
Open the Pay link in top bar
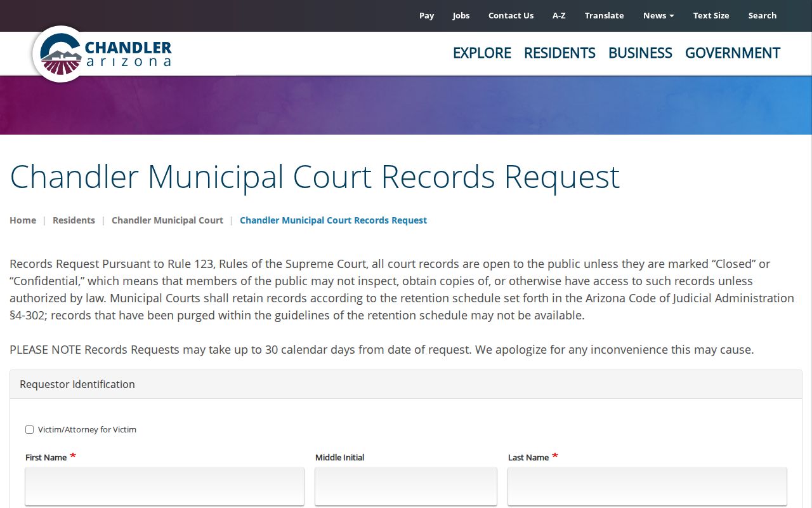427,15
